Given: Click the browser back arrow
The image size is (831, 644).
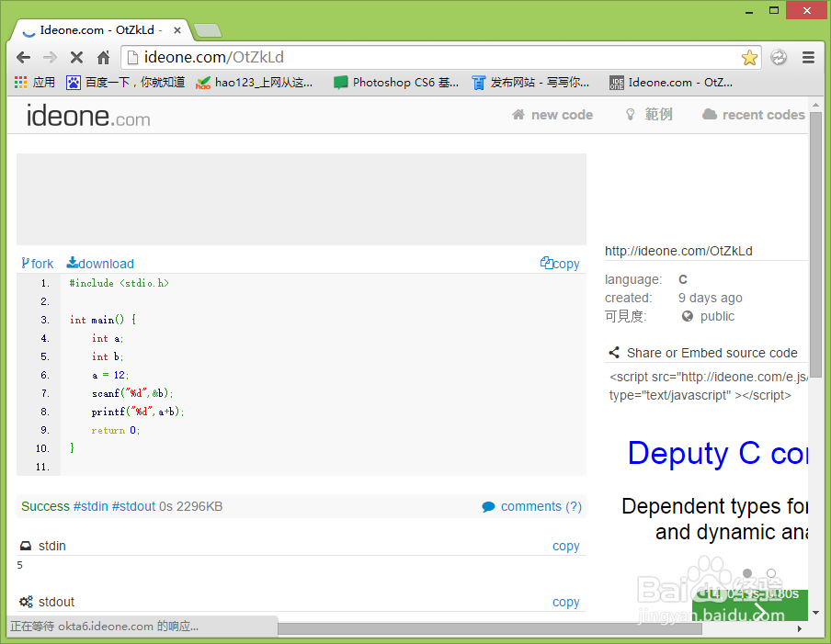Looking at the screenshot, I should (x=23, y=57).
